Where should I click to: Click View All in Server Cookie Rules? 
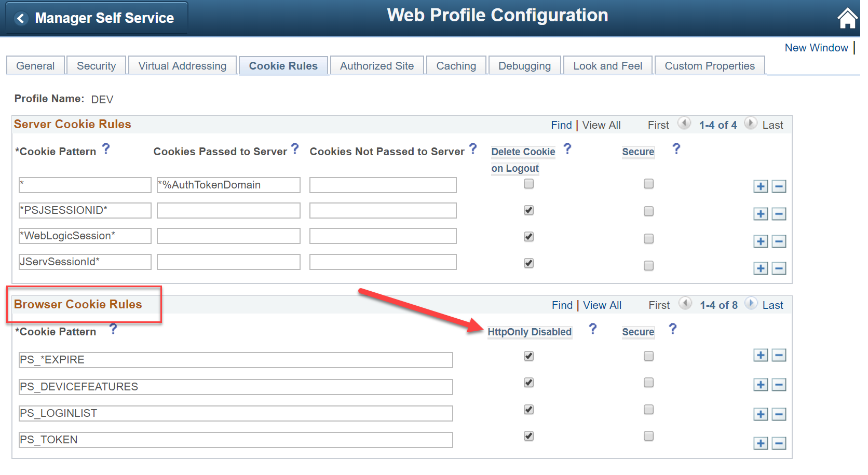(601, 125)
